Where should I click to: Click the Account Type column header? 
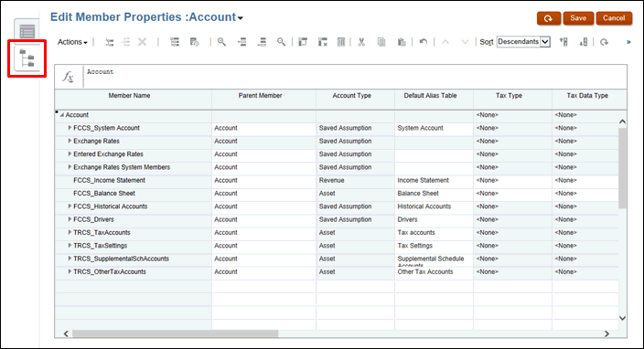352,96
